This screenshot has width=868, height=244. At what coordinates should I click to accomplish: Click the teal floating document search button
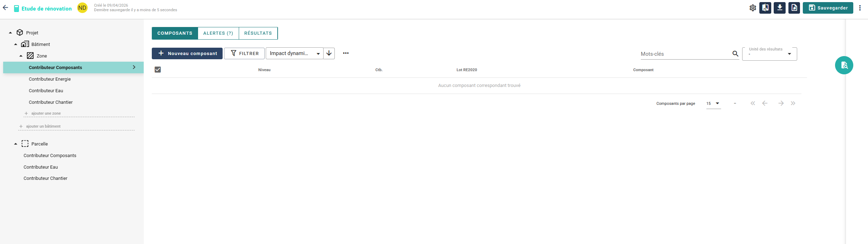pyautogui.click(x=844, y=65)
